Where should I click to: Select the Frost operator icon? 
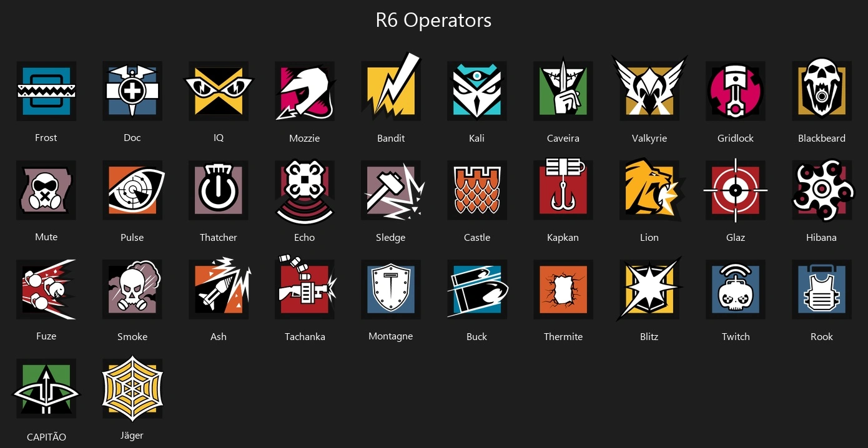(x=46, y=91)
